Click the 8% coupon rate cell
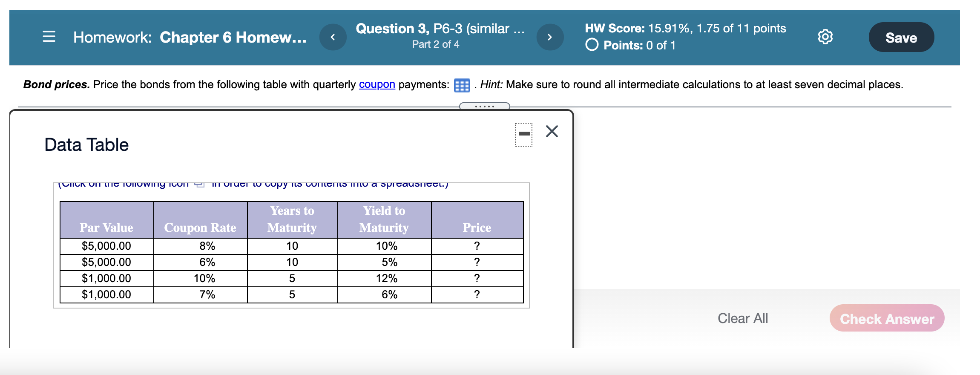This screenshot has width=980, height=375. 200,246
